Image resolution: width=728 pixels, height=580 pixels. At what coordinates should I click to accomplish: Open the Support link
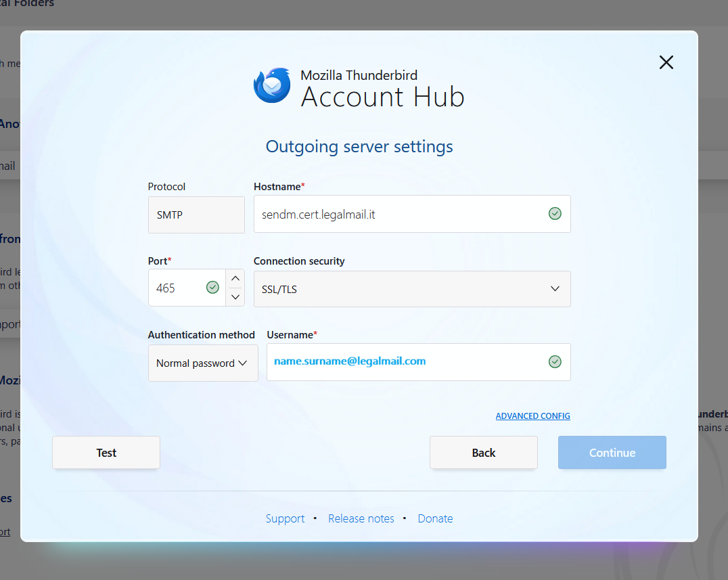[x=285, y=518]
